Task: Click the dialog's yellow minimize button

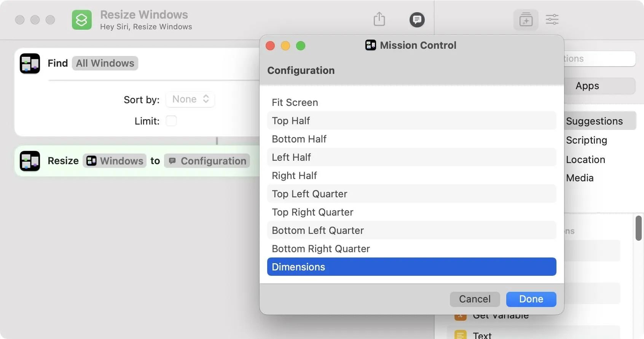Action: click(285, 46)
